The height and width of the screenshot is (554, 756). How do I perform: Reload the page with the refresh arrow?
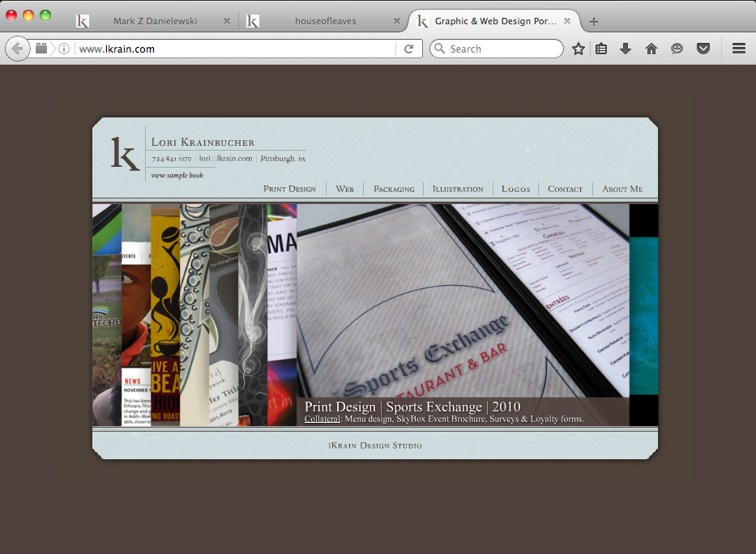[x=409, y=49]
